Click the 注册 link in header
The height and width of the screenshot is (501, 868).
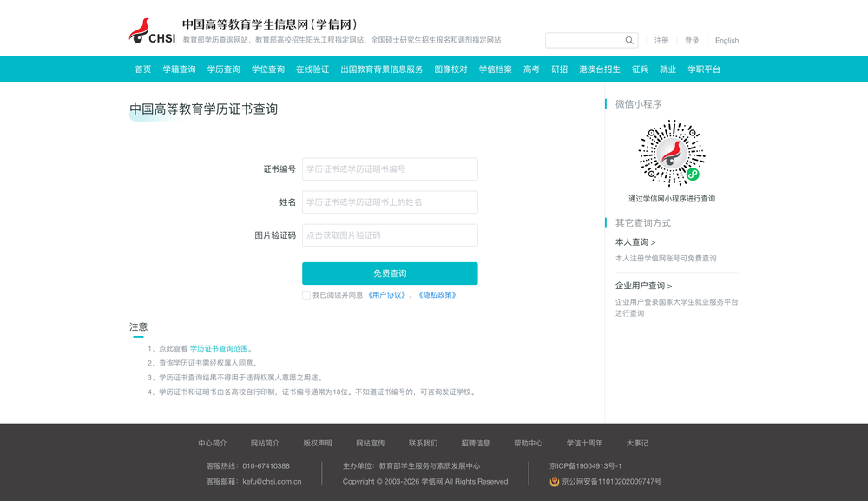pos(661,41)
